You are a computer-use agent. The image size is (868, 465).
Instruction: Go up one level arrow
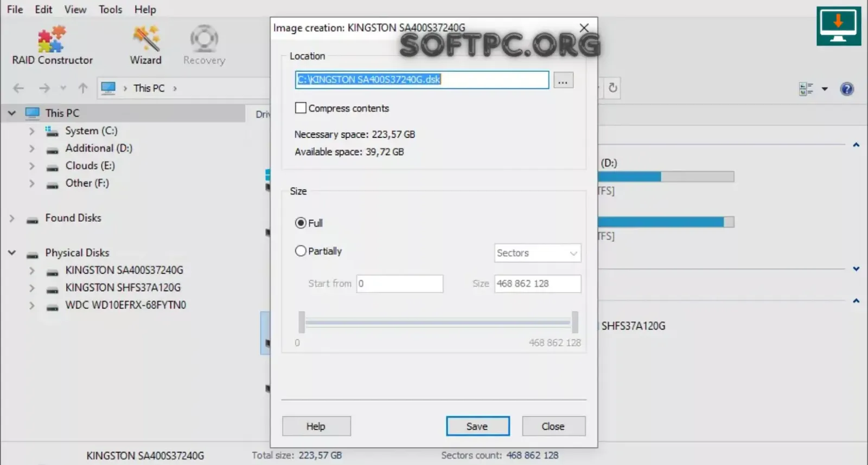[83, 88]
